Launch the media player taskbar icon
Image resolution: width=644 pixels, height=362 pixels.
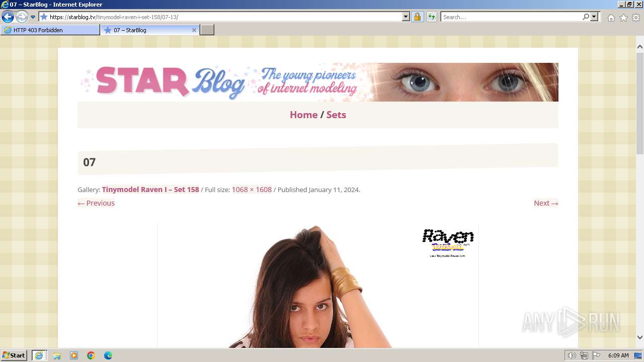(74, 355)
